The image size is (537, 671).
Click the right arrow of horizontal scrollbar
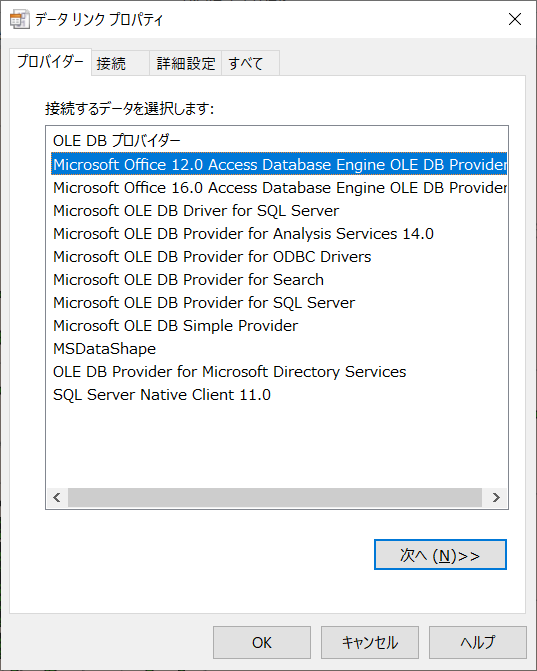click(496, 497)
